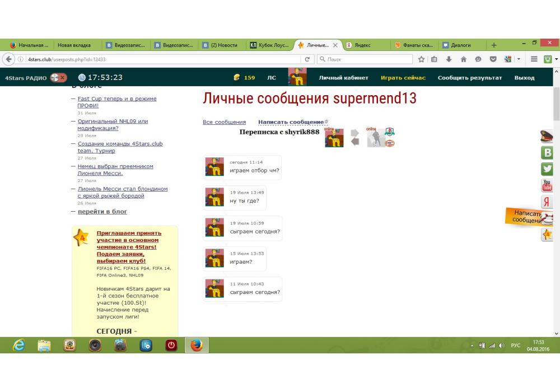Select Играть сейчас in the top menu

tap(403, 77)
